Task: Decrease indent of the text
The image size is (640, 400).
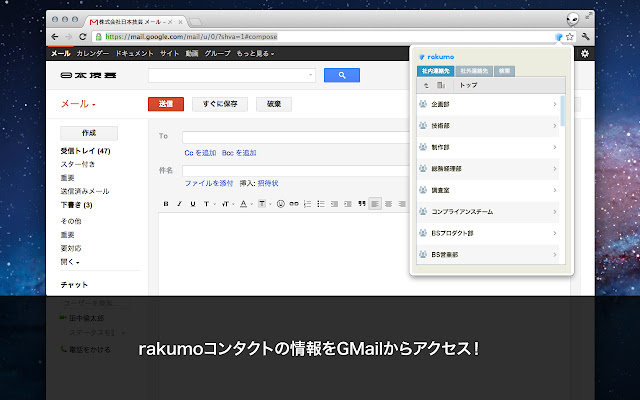Action: (x=334, y=204)
